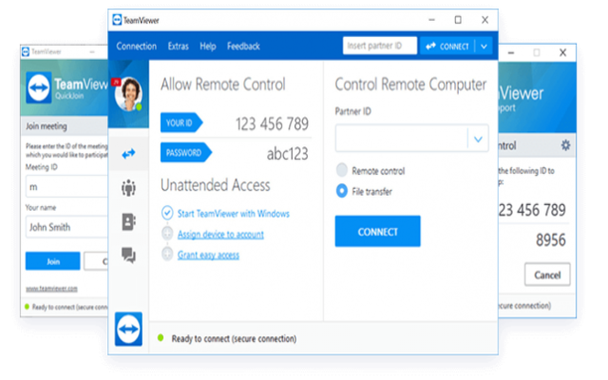This screenshot has height=380, width=608.
Task: Open the gear settings icon in QuickSupport window
Action: (x=566, y=145)
